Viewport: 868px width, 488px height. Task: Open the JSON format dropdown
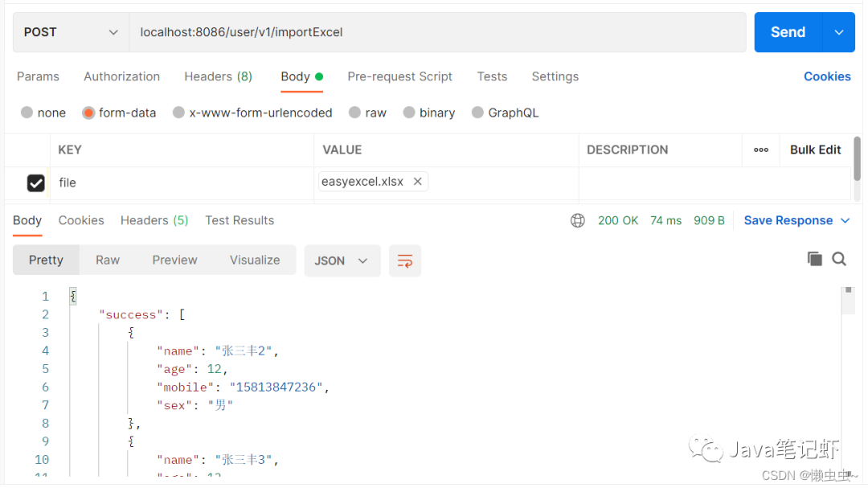[342, 261]
